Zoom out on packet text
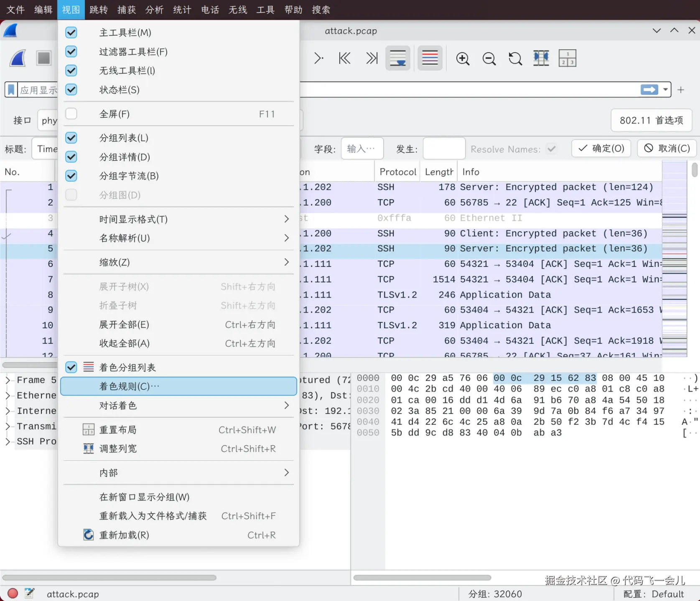This screenshot has height=601, width=700. tap(489, 58)
